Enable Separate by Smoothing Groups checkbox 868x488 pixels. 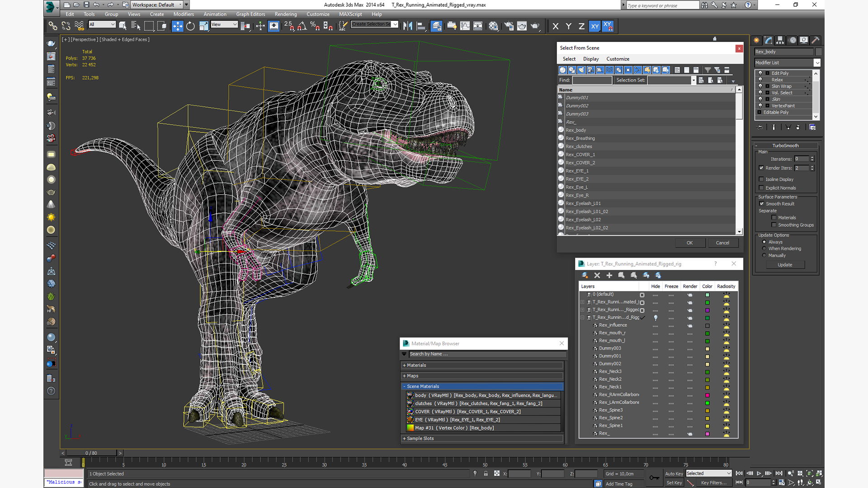pos(774,225)
